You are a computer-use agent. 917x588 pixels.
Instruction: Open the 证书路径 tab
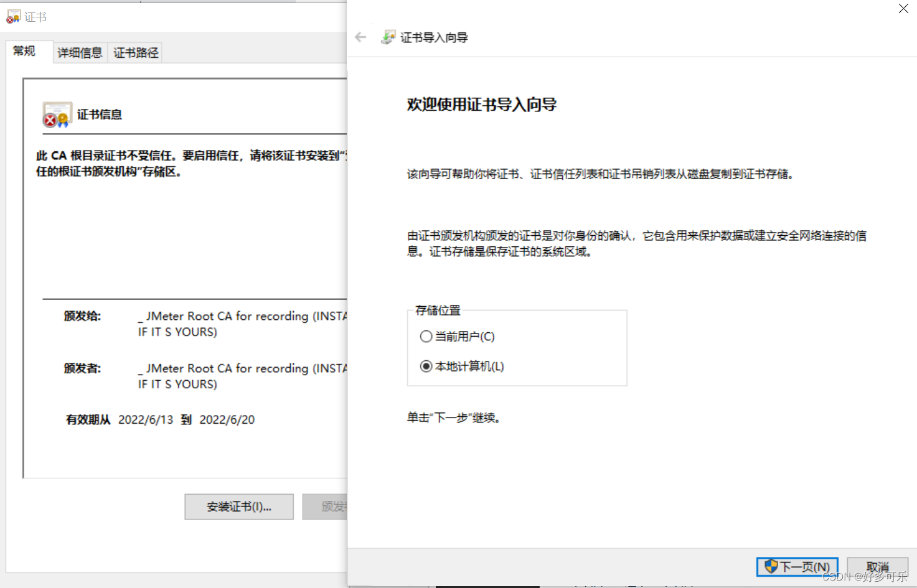[134, 52]
